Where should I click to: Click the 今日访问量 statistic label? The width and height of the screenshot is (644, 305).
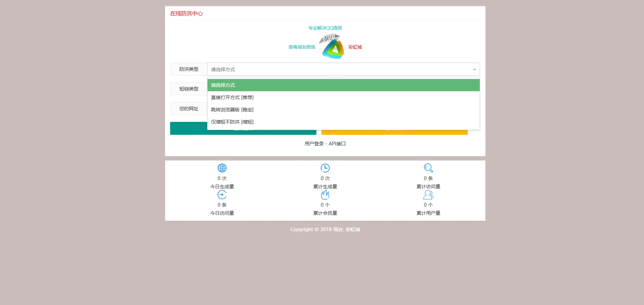pyautogui.click(x=222, y=213)
